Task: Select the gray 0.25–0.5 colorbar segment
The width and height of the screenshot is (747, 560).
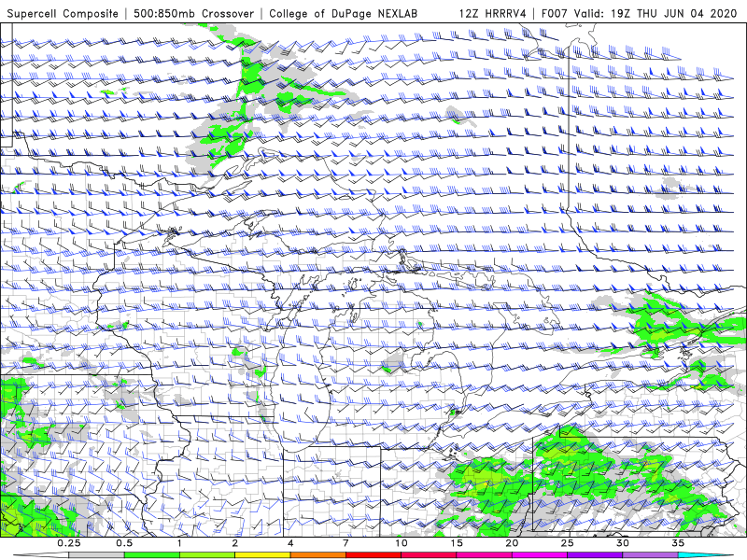Action: (x=96, y=555)
